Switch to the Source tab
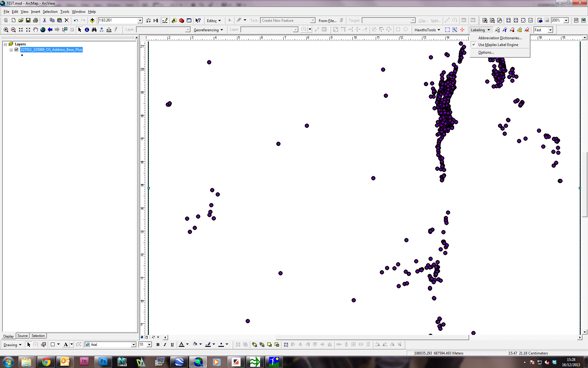 21,335
